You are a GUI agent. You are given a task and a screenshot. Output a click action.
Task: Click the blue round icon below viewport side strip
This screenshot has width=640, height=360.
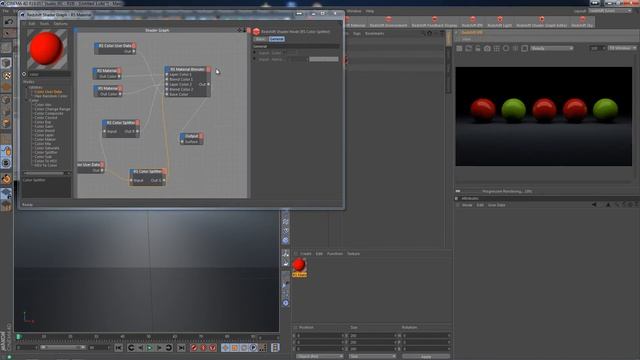click(285, 303)
